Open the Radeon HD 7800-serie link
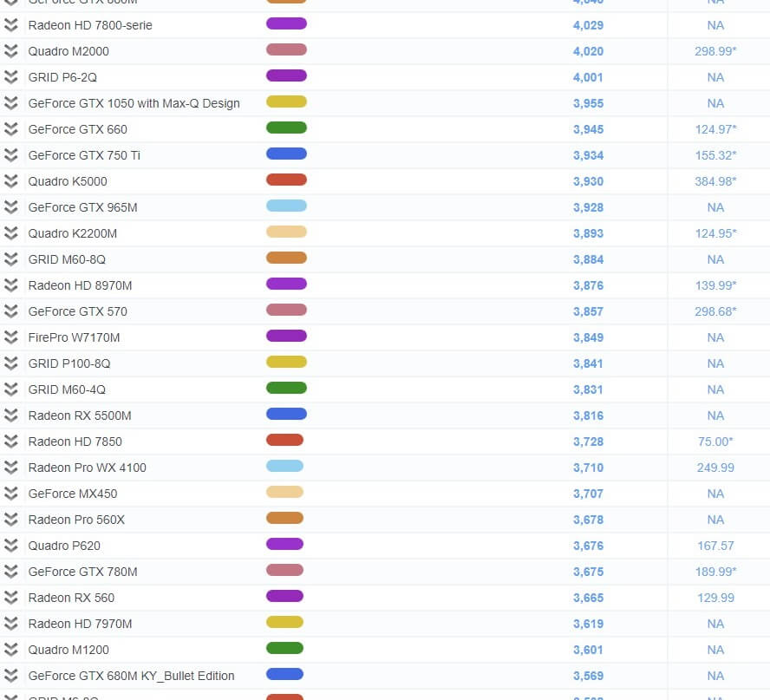770x700 pixels. click(90, 25)
